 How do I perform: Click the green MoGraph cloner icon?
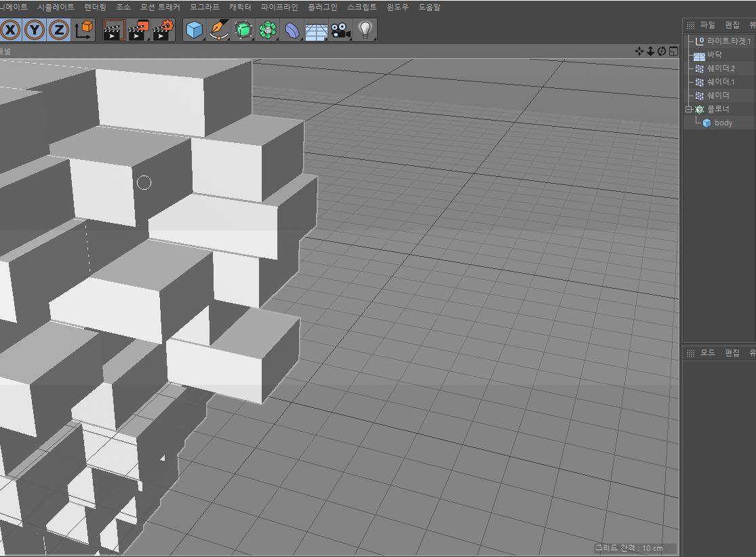coord(268,30)
